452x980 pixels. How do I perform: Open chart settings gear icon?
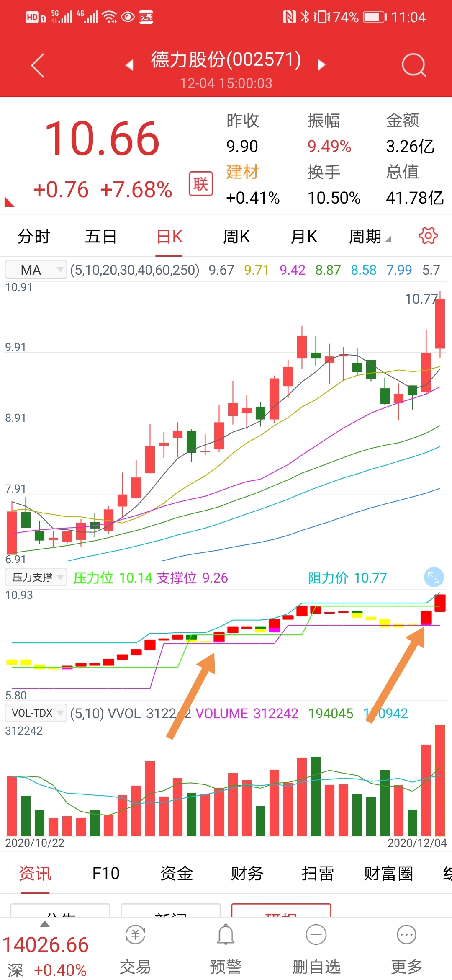tap(428, 236)
